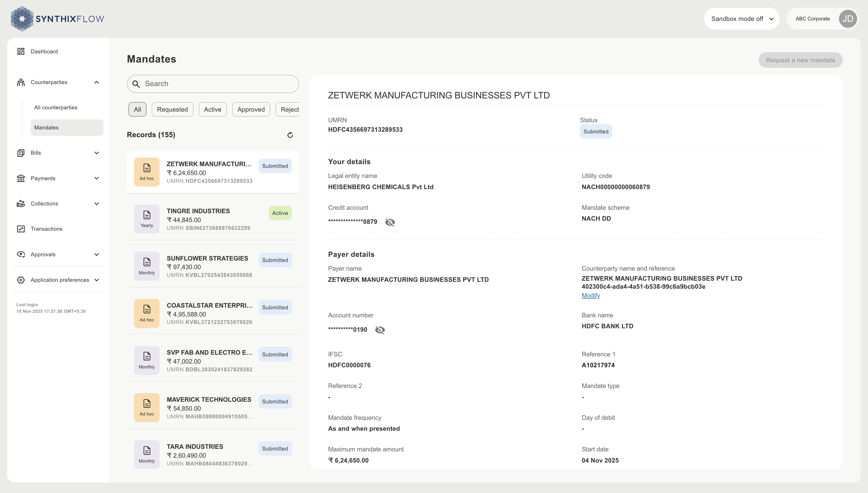Filter mandates by Rejected
Viewport: 868px width, 493px height.
(x=288, y=109)
